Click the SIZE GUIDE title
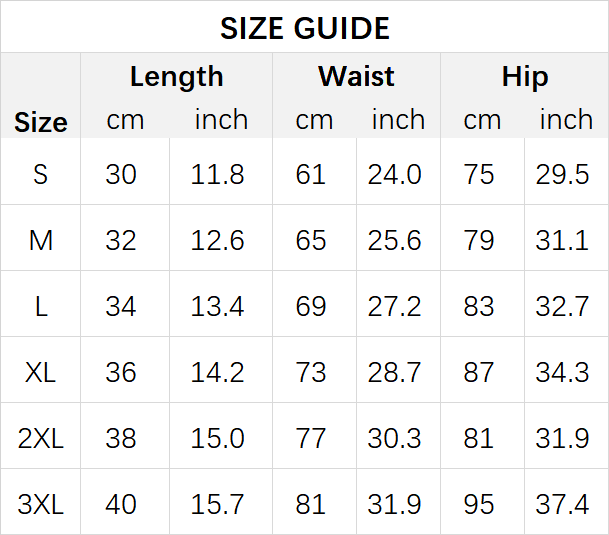 pos(304,28)
